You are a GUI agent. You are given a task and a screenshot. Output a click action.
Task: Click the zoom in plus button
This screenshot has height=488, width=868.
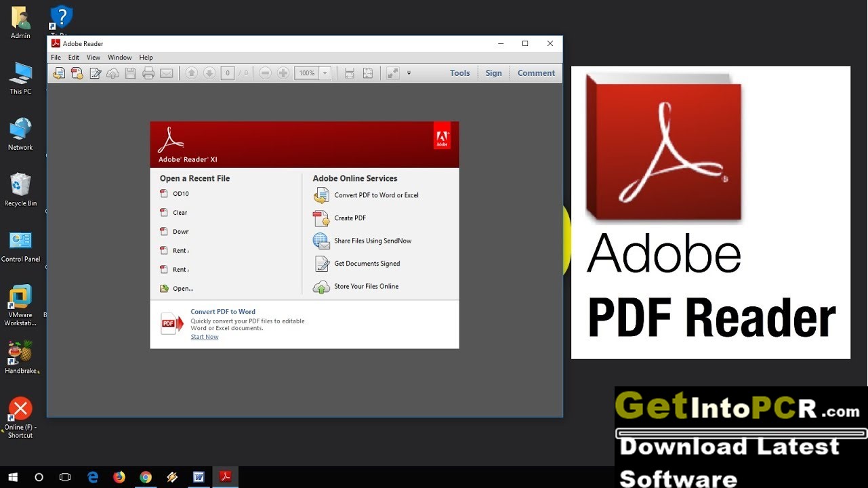283,73
